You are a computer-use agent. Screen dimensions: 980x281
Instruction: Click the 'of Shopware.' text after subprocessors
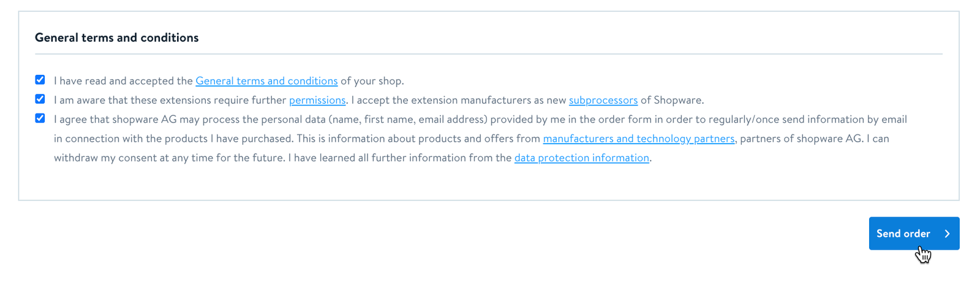[672, 100]
